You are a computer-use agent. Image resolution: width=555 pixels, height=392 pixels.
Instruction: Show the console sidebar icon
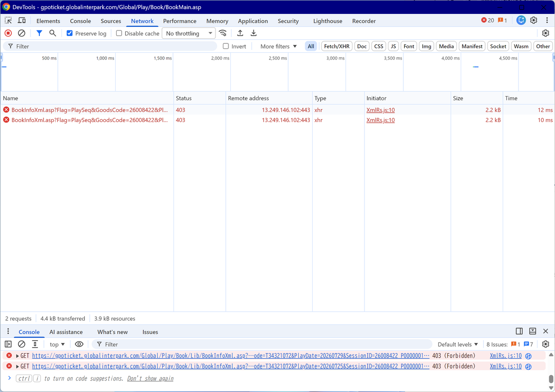click(8, 344)
